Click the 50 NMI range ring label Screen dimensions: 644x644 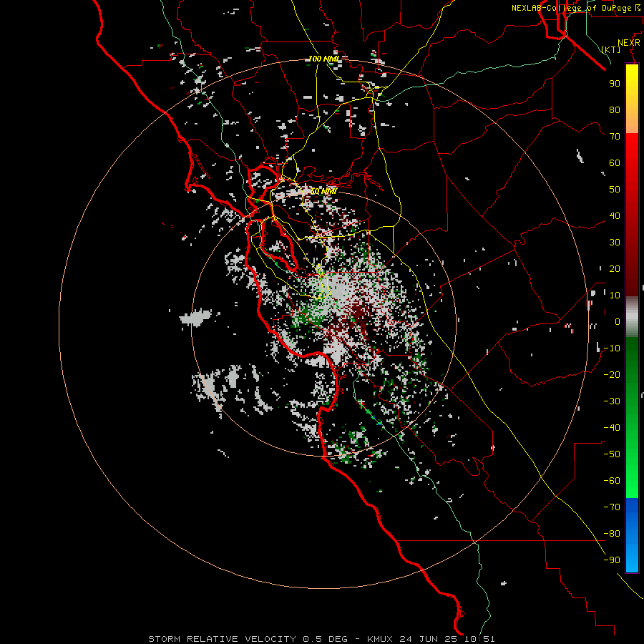point(323,191)
